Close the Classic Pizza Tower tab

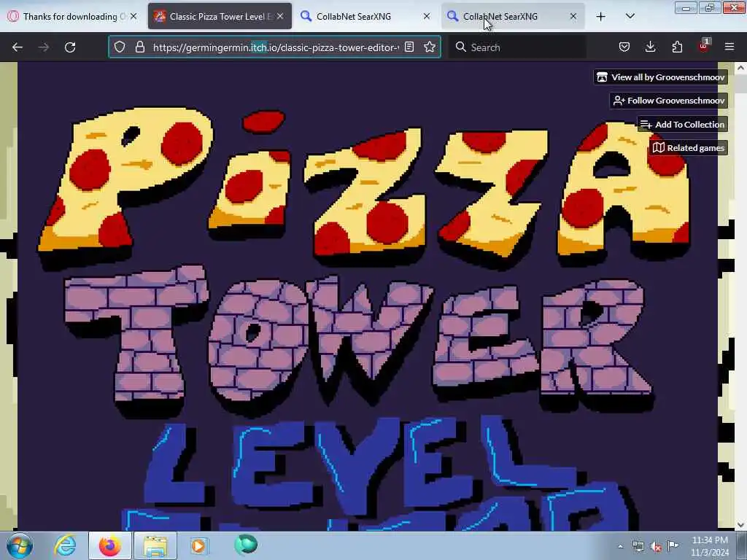[280, 16]
